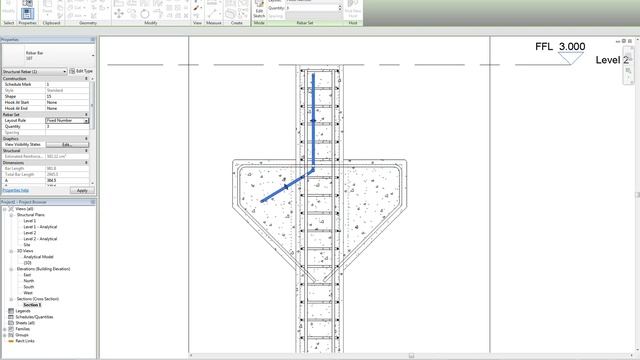Screen dimensions: 640x360
Task: Activate the Rotate tool in Modify panel
Action: [145, 14]
